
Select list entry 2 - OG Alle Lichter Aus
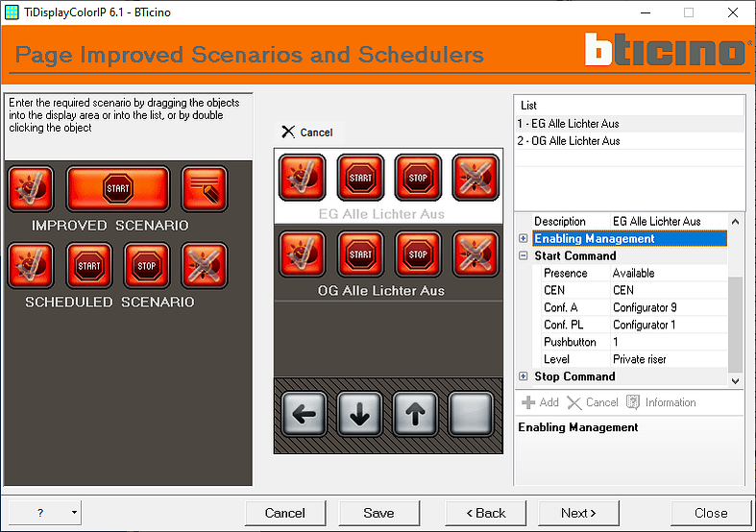pos(629,141)
